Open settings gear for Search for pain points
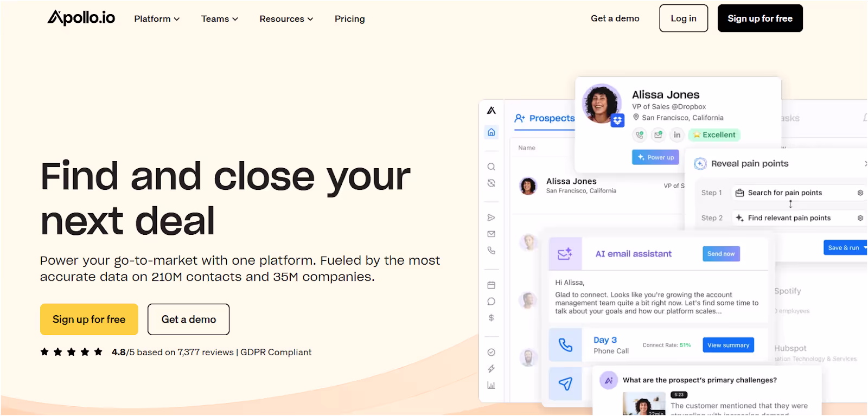Screen dimensions: 868x416 (860, 193)
